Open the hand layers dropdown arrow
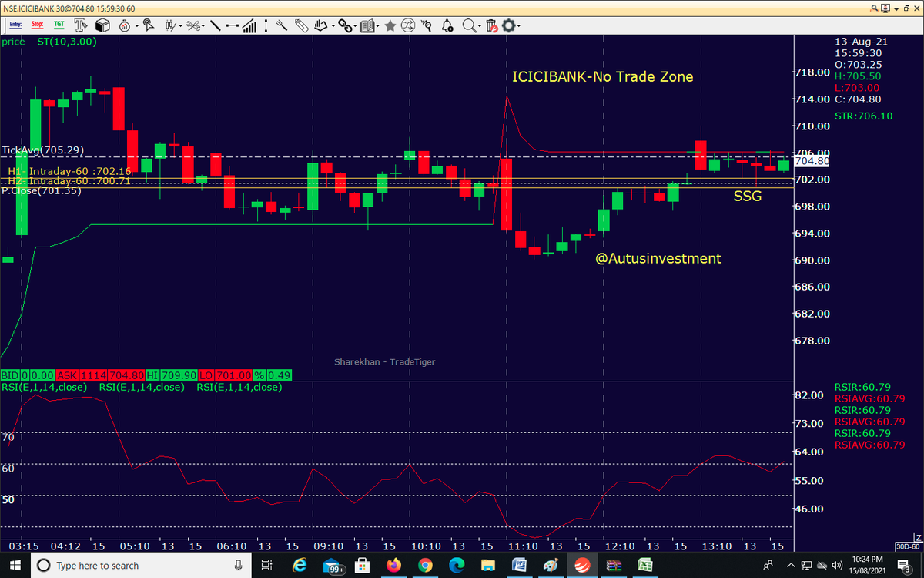924x578 pixels. pos(333,26)
